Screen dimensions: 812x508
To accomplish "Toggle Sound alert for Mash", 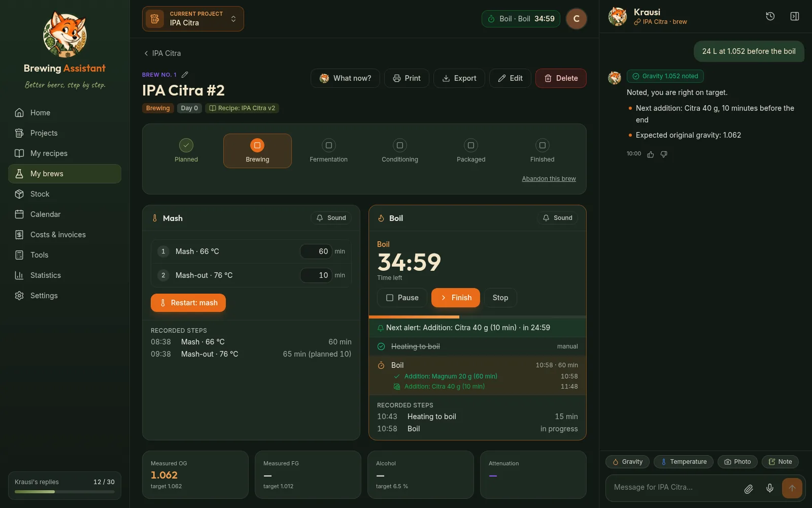I will (331, 218).
